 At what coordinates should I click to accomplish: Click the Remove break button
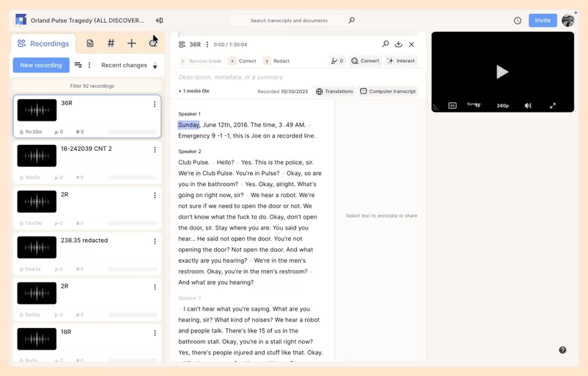coord(201,61)
